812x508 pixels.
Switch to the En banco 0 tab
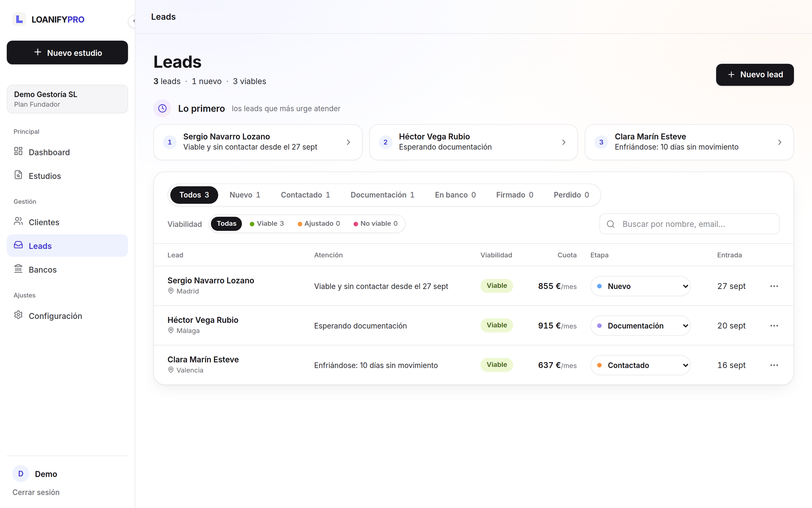[x=455, y=195]
